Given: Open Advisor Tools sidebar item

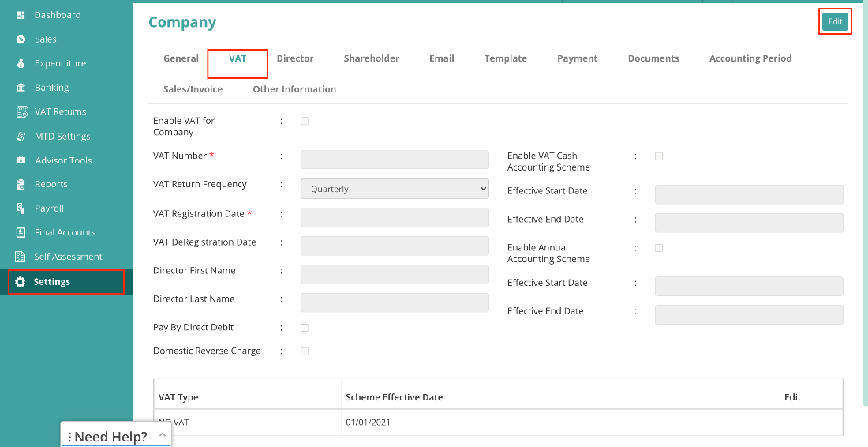Looking at the screenshot, I should click(x=64, y=160).
